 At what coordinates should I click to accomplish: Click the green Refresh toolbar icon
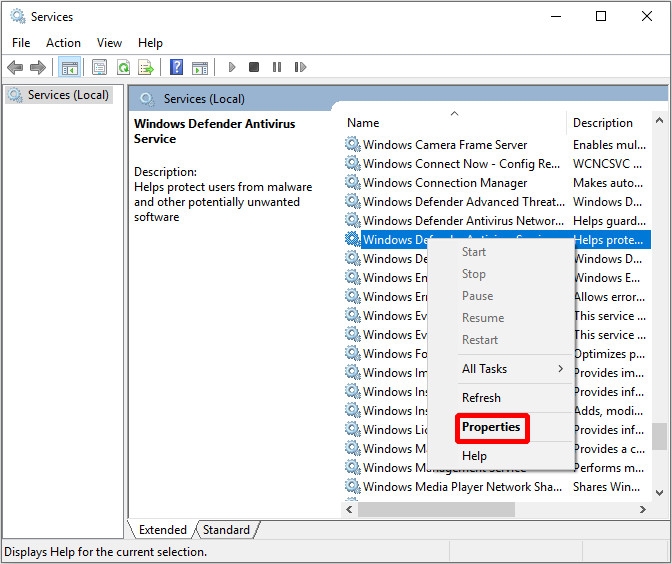point(123,67)
